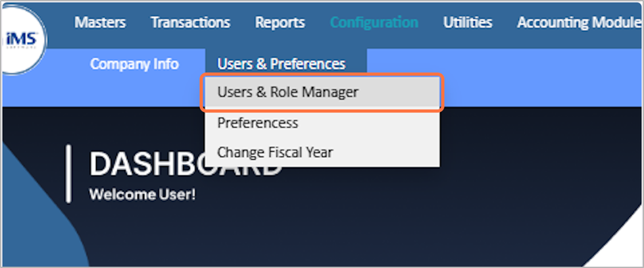Open the Masters menu

(x=100, y=22)
